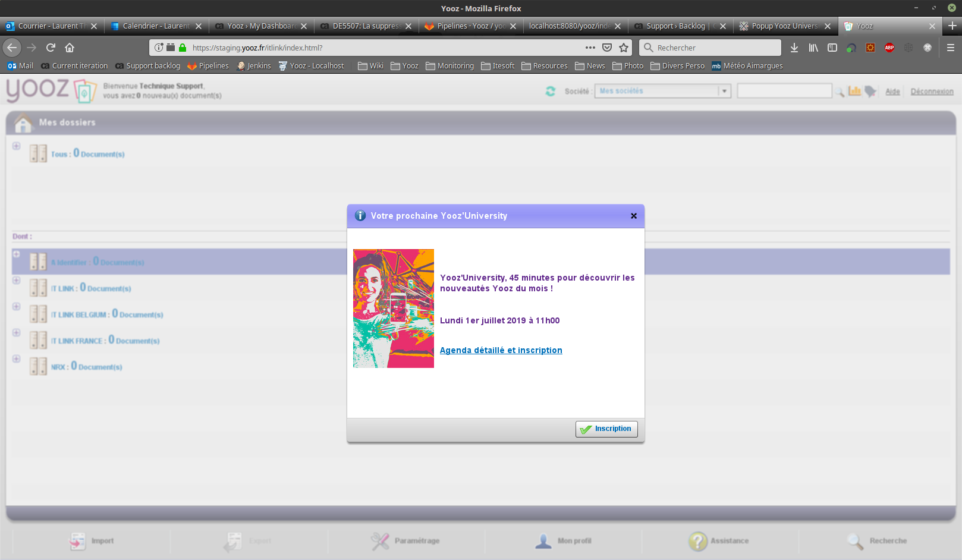Click the Yooz logo
This screenshot has width=962, height=560.
(x=51, y=90)
